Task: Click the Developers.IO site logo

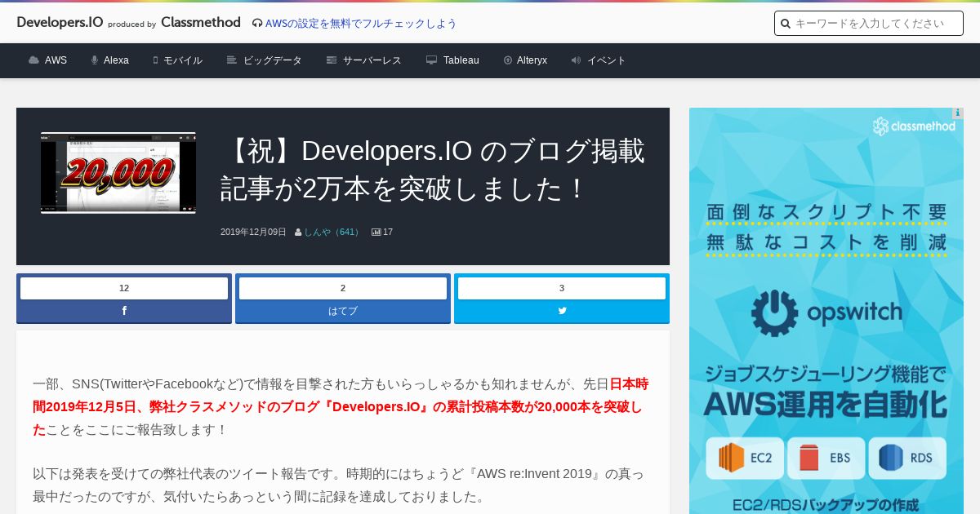Action: click(x=60, y=22)
